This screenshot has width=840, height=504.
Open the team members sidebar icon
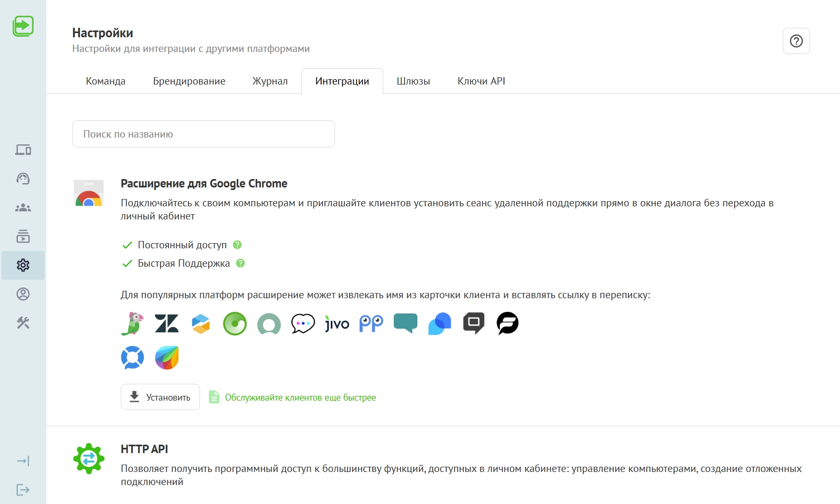[23, 208]
